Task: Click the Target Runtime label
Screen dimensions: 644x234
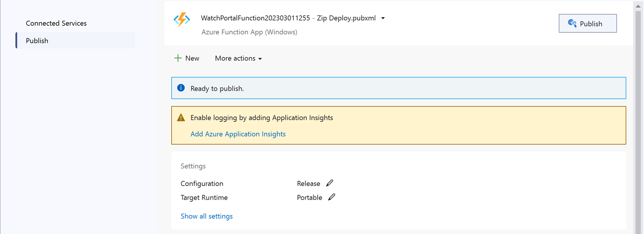Action: pyautogui.click(x=204, y=198)
